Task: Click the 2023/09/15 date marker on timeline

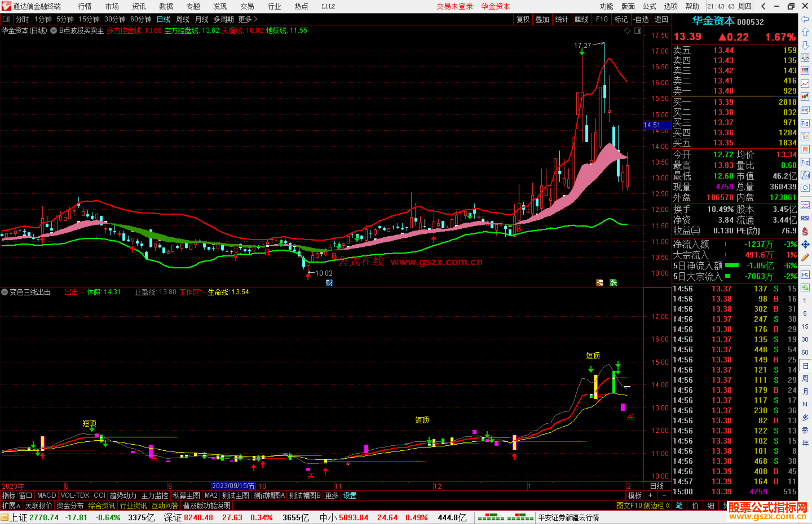Action: pyautogui.click(x=233, y=486)
